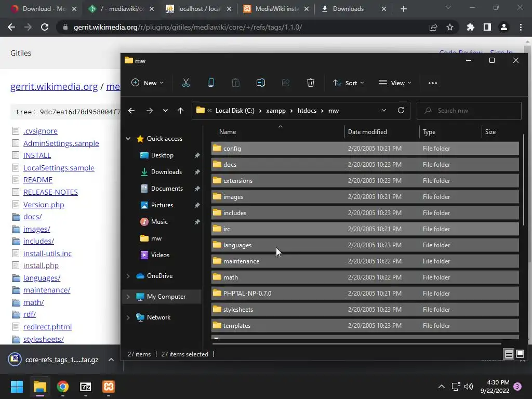Open XAMPP from the taskbar

coord(109,387)
